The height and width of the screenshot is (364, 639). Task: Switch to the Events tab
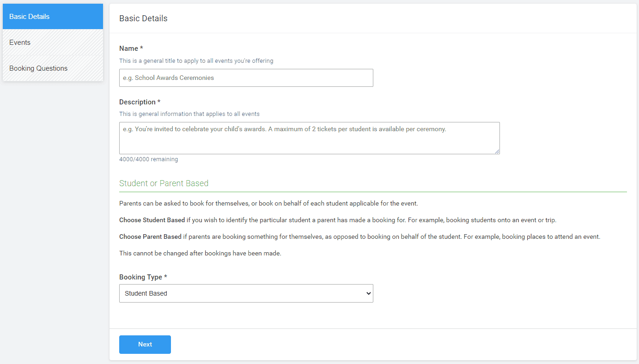point(20,42)
